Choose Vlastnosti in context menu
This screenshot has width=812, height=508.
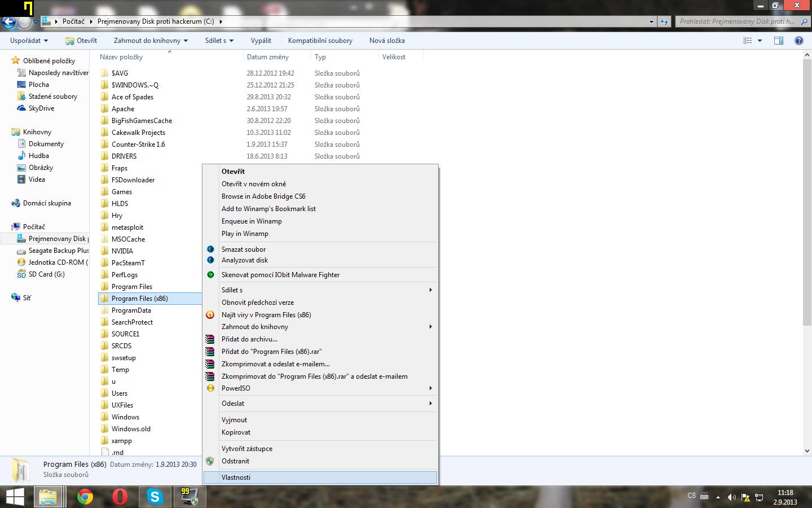pyautogui.click(x=320, y=478)
